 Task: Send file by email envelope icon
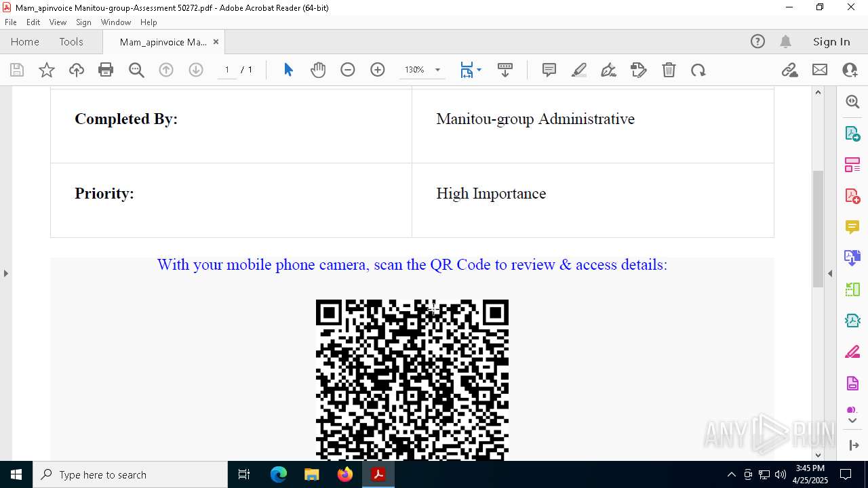(820, 70)
